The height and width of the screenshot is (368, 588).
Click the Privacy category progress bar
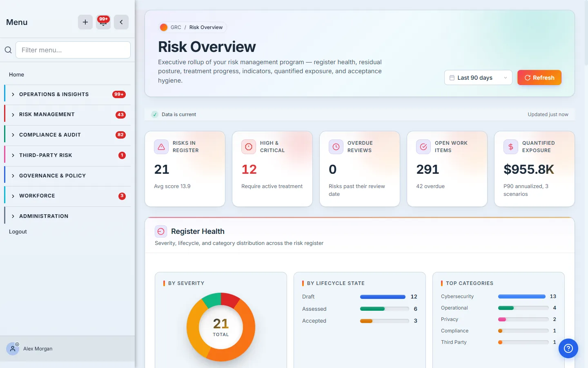(523, 319)
